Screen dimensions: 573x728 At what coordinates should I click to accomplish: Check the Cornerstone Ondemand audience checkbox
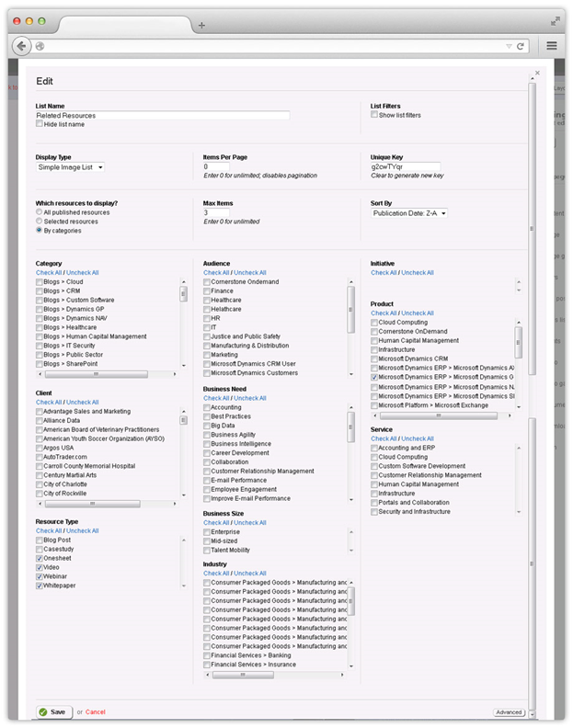point(207,282)
